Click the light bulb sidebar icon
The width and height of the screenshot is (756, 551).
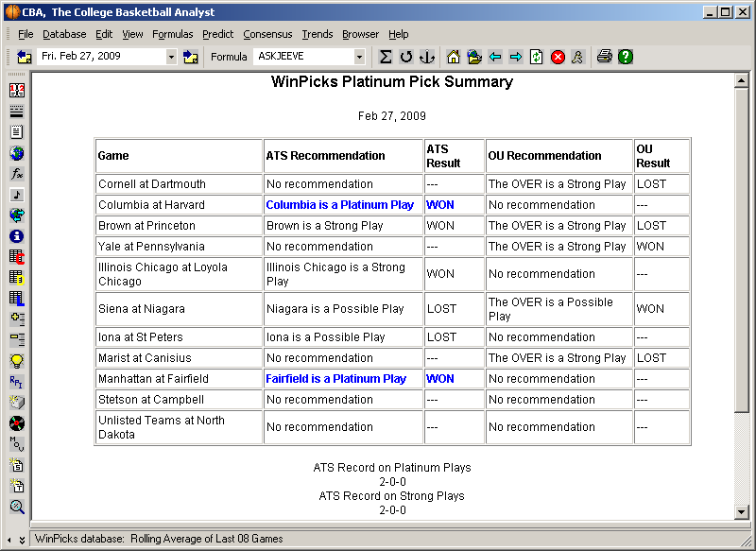coord(17,361)
